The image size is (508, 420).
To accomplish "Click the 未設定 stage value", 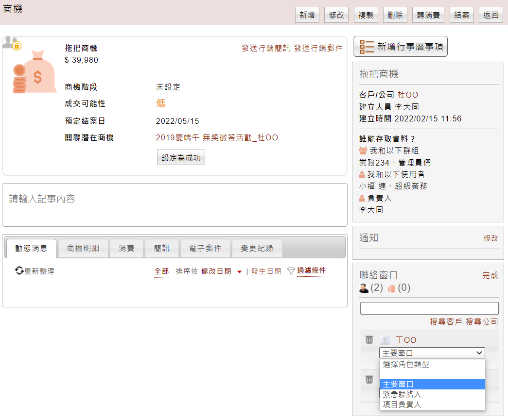I will click(x=168, y=87).
